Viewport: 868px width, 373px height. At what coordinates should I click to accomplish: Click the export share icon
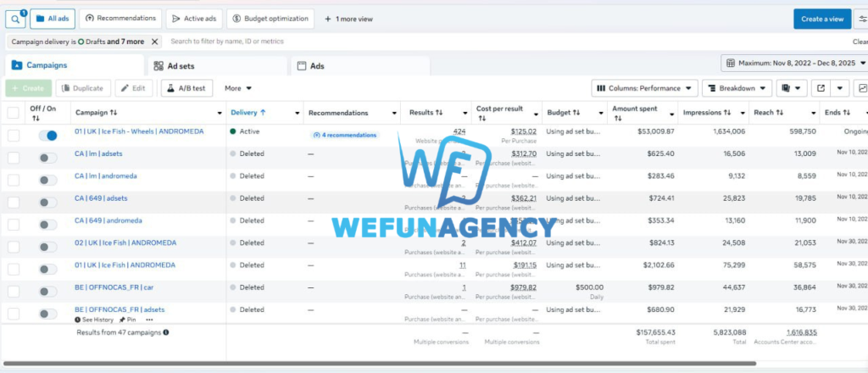(x=821, y=88)
